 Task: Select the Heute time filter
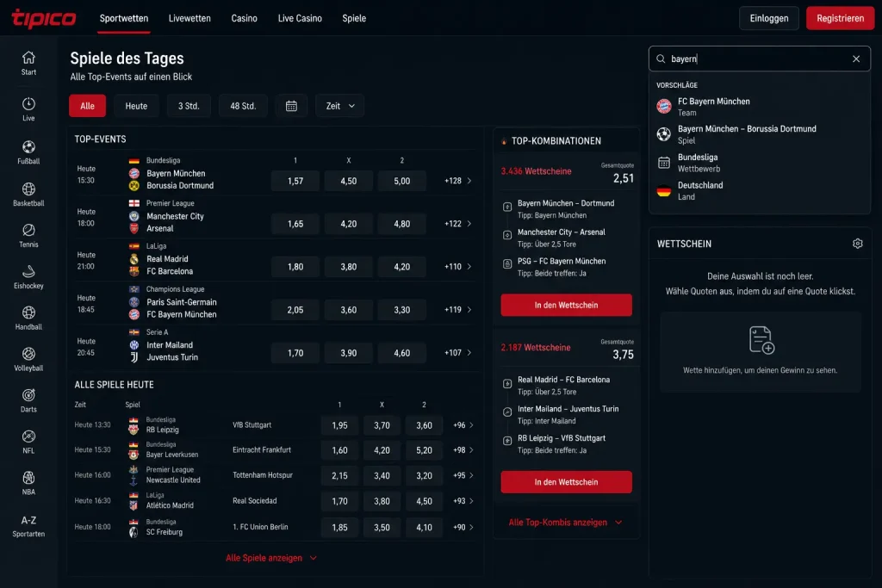point(136,106)
